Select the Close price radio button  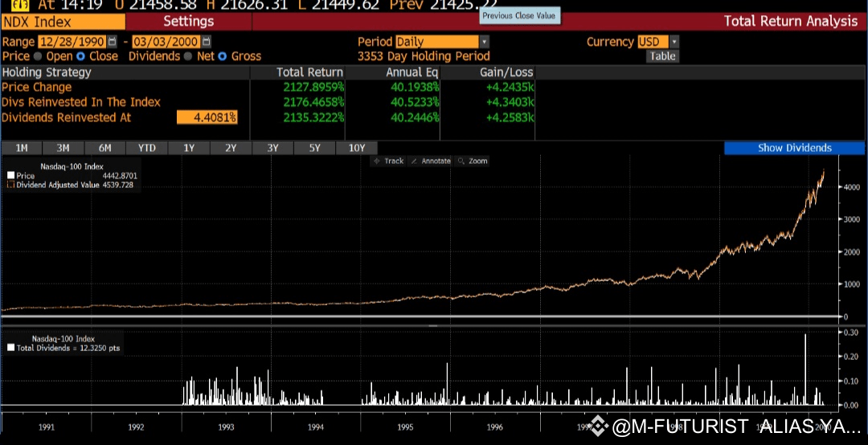click(x=81, y=56)
